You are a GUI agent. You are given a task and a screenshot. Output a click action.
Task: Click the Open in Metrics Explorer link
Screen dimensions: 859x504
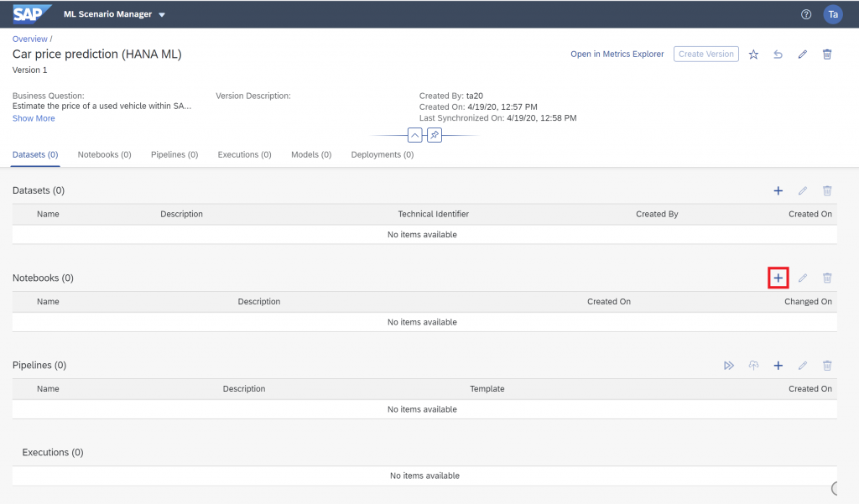coord(617,55)
